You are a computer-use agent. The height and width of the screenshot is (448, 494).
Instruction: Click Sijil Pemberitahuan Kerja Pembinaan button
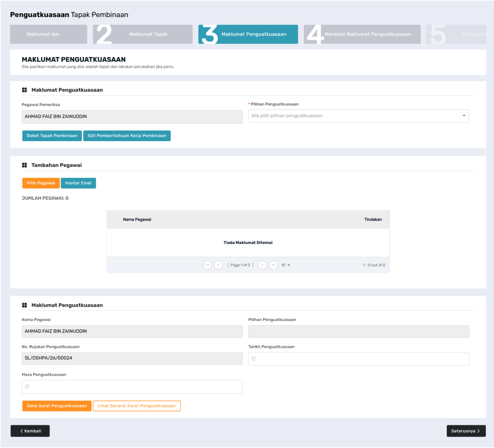127,136
